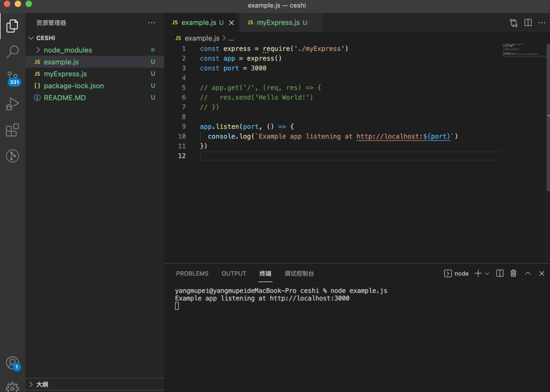Switch to the PROBLEMS panel tab
This screenshot has height=392, width=550.
(x=192, y=273)
